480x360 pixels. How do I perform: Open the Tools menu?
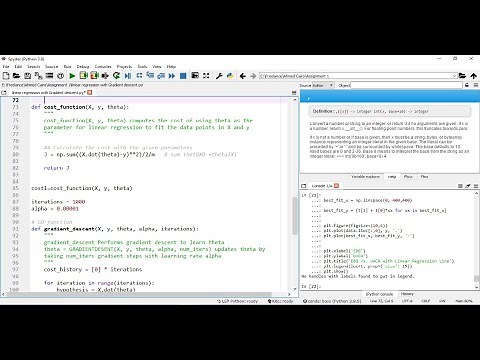click(x=142, y=67)
